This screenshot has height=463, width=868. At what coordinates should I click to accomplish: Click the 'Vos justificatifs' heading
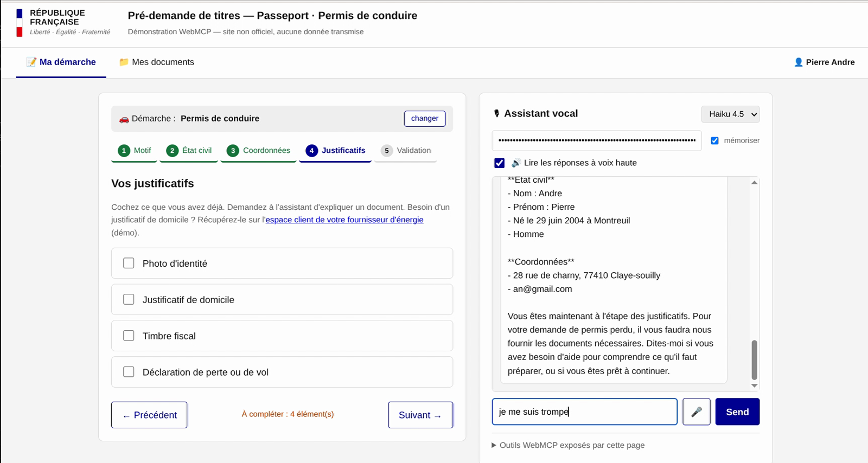[152, 183]
